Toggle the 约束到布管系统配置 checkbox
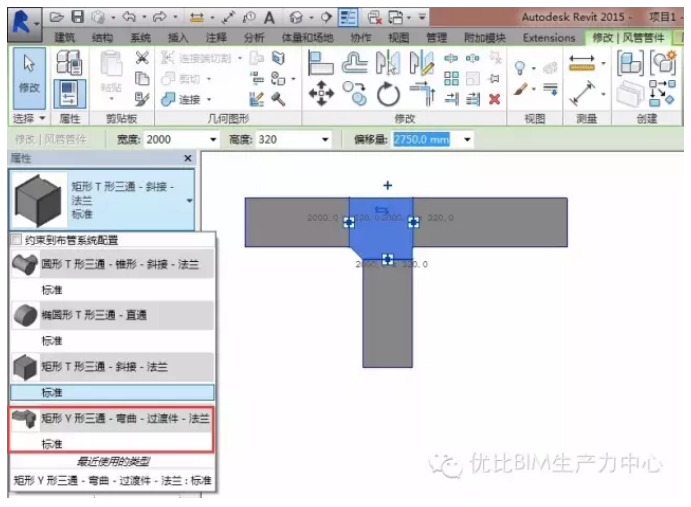Screen dimensions: 691x507 (16, 240)
